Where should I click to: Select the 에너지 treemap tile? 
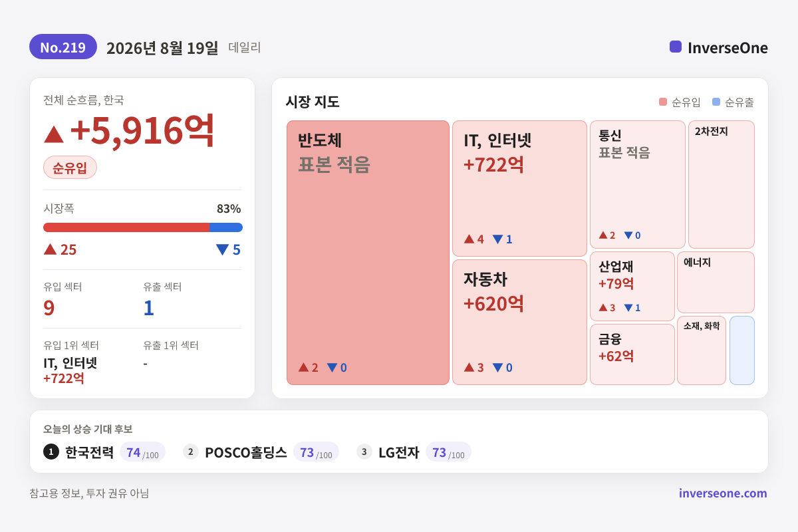(x=716, y=283)
